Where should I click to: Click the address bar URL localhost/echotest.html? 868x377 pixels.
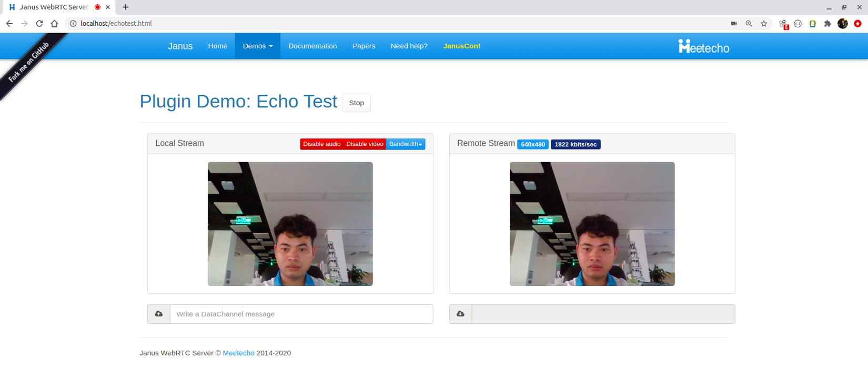[x=116, y=24]
